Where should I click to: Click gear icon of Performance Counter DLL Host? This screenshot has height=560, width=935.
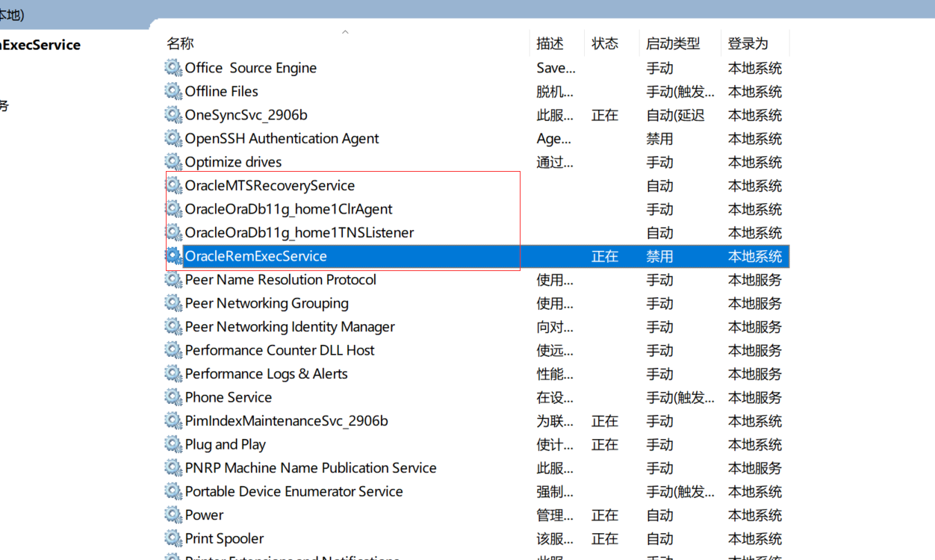(x=173, y=350)
